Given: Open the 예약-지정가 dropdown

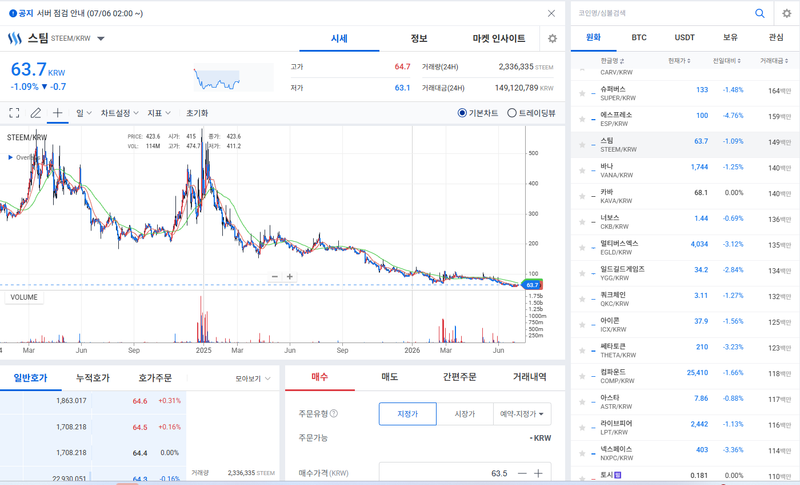Looking at the screenshot, I should coord(522,414).
